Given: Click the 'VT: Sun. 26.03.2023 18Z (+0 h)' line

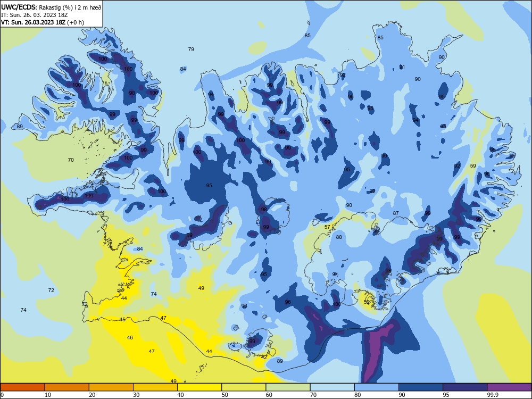Looking at the screenshot, I should (43, 22).
